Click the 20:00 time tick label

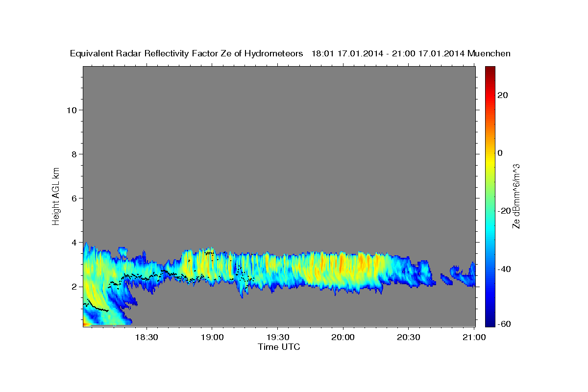coord(343,338)
